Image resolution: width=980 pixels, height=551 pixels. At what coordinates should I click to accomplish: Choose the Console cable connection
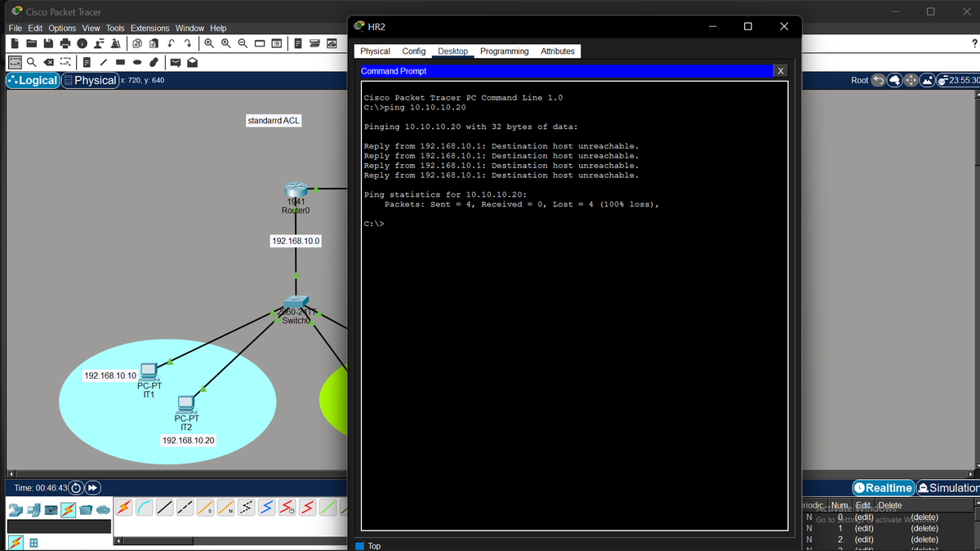[145, 508]
